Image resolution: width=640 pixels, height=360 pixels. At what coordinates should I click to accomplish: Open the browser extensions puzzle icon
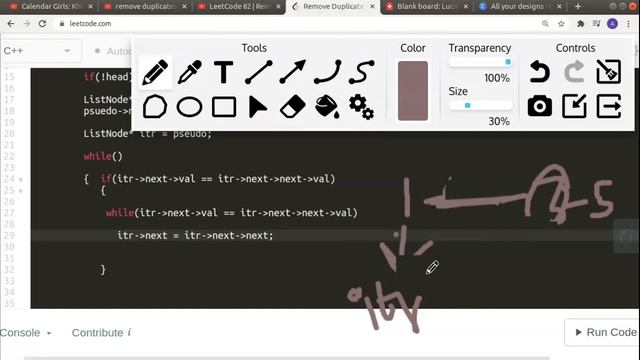point(580,24)
